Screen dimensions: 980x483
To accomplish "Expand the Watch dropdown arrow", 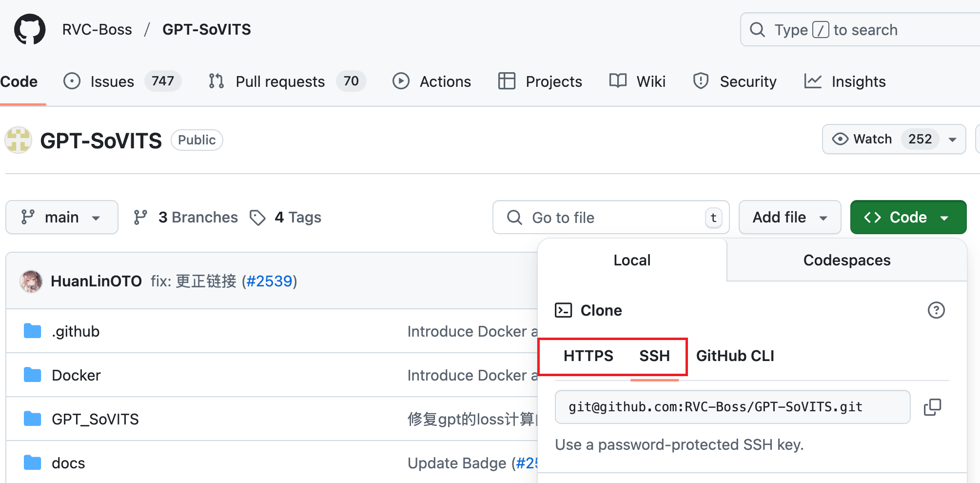I will (x=952, y=140).
